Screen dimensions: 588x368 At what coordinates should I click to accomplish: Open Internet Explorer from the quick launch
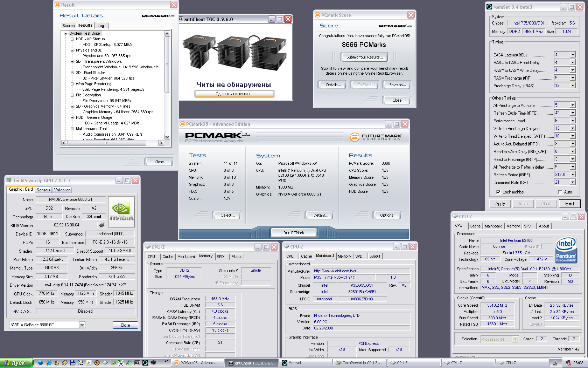(x=49, y=363)
